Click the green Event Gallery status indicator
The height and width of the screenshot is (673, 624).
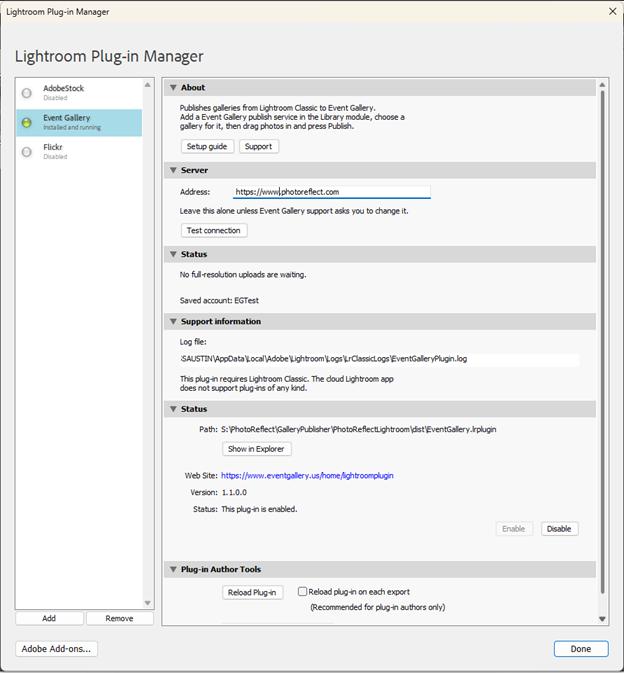coord(27,122)
